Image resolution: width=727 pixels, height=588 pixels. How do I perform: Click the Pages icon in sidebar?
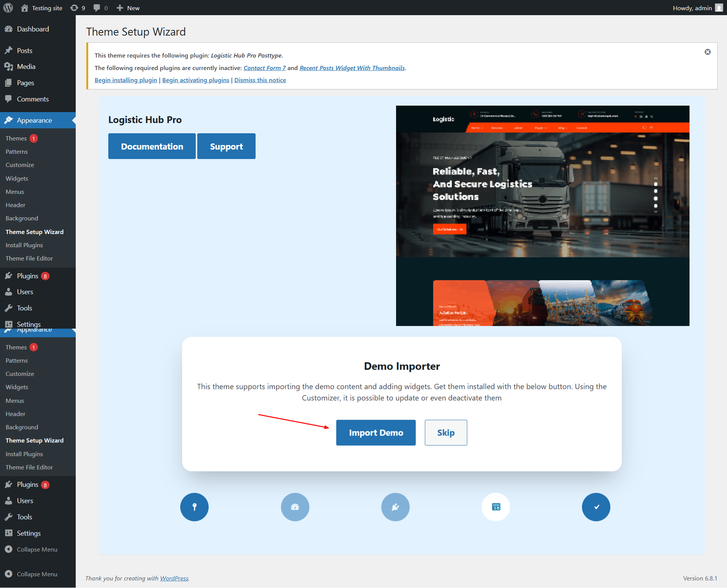[9, 83]
